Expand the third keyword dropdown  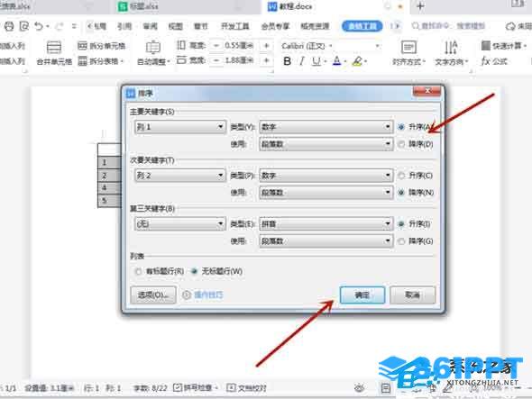click(x=180, y=223)
